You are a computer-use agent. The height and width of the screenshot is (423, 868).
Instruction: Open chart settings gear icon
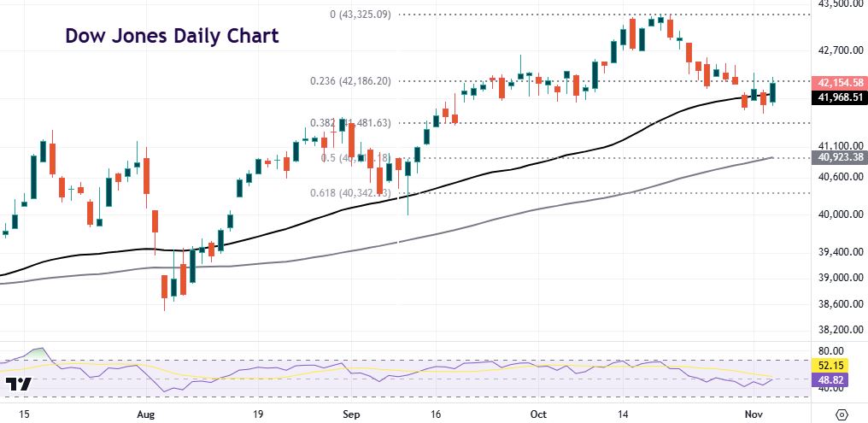tap(842, 414)
